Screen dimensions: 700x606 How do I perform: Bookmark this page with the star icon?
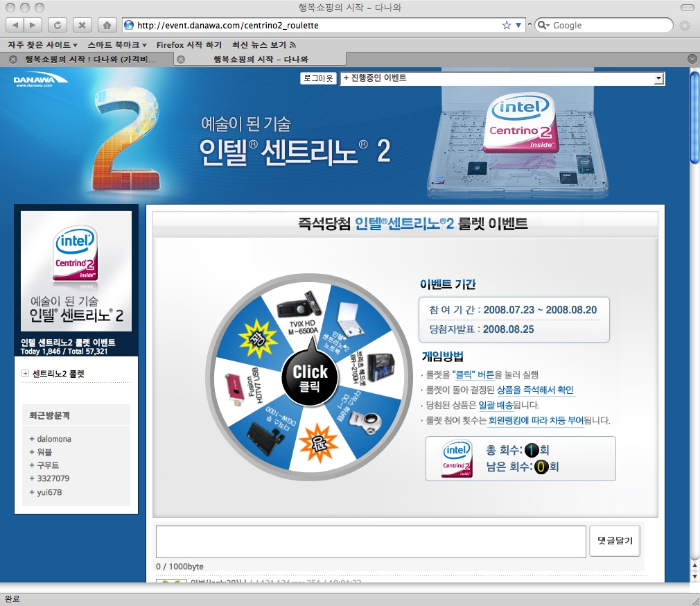506,25
